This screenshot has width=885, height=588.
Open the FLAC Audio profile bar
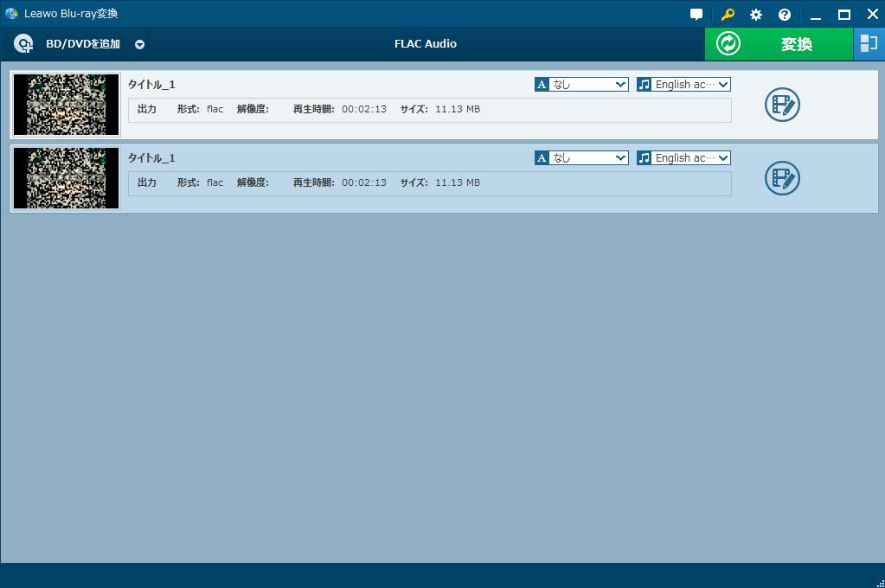coord(425,43)
